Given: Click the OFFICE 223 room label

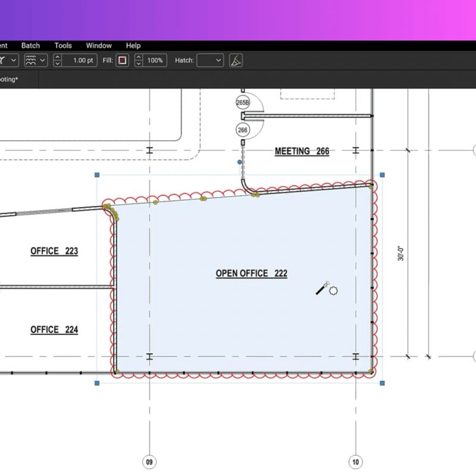Looking at the screenshot, I should tap(54, 251).
